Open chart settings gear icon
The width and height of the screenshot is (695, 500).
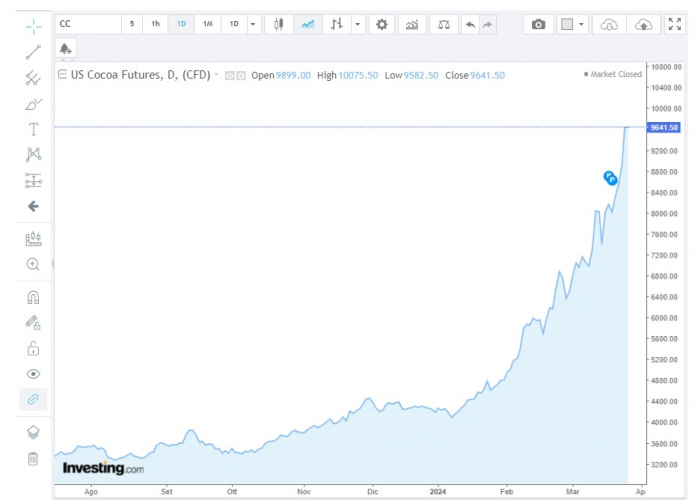coord(381,24)
